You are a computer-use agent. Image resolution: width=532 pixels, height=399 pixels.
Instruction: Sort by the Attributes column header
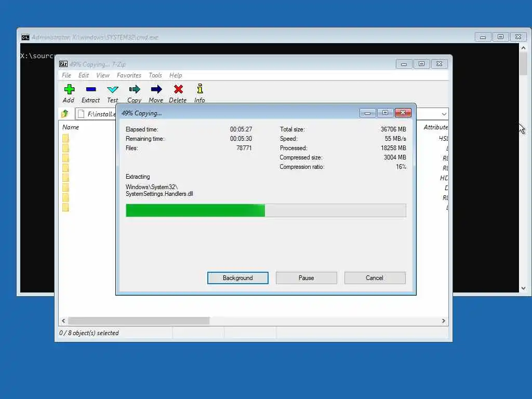[x=436, y=127]
